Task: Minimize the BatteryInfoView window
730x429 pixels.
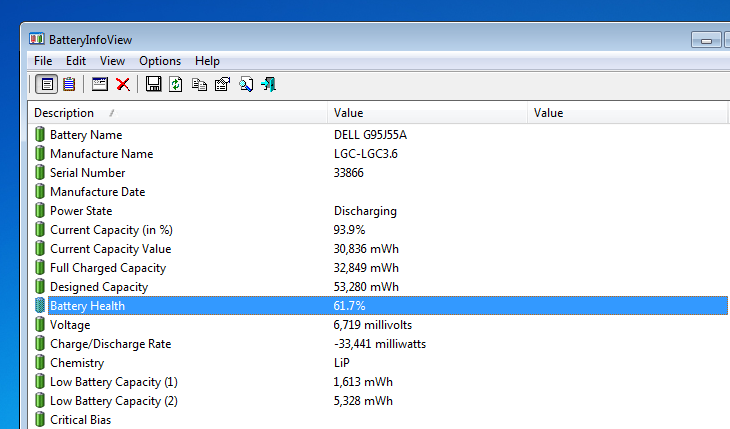Action: coord(706,40)
